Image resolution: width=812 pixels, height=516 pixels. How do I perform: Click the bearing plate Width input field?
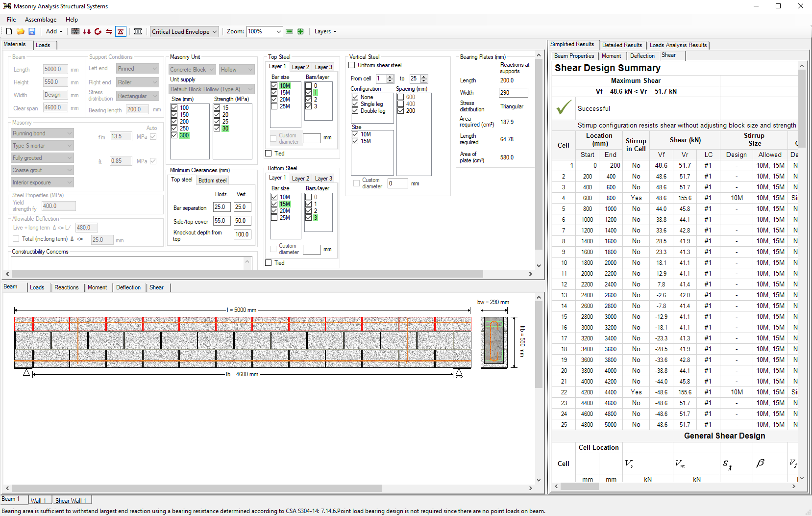(513, 93)
